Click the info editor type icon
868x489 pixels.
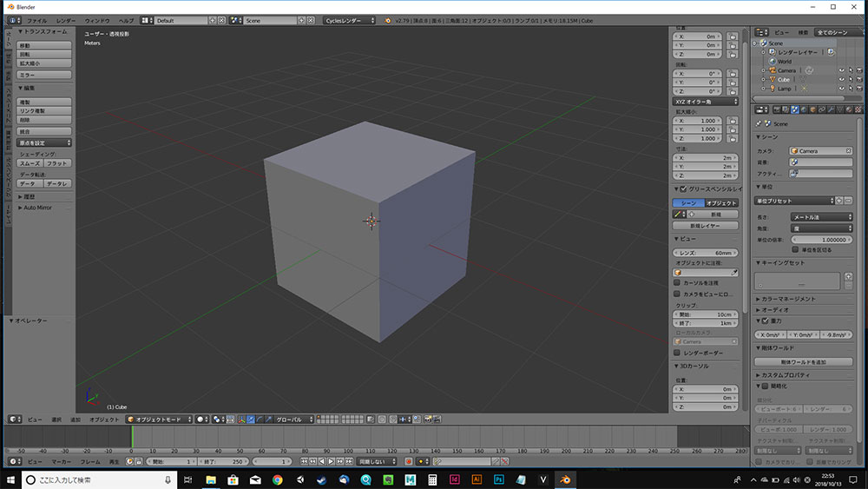coord(15,21)
